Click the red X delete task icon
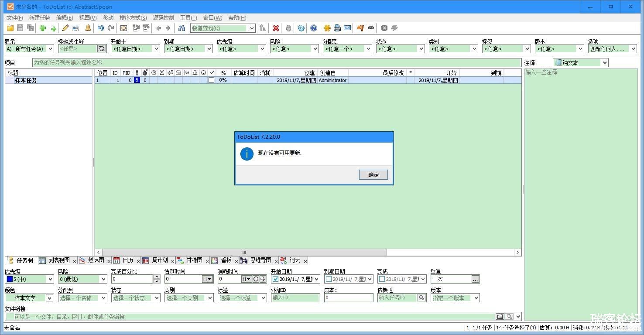The height and width of the screenshot is (335, 644). [276, 28]
